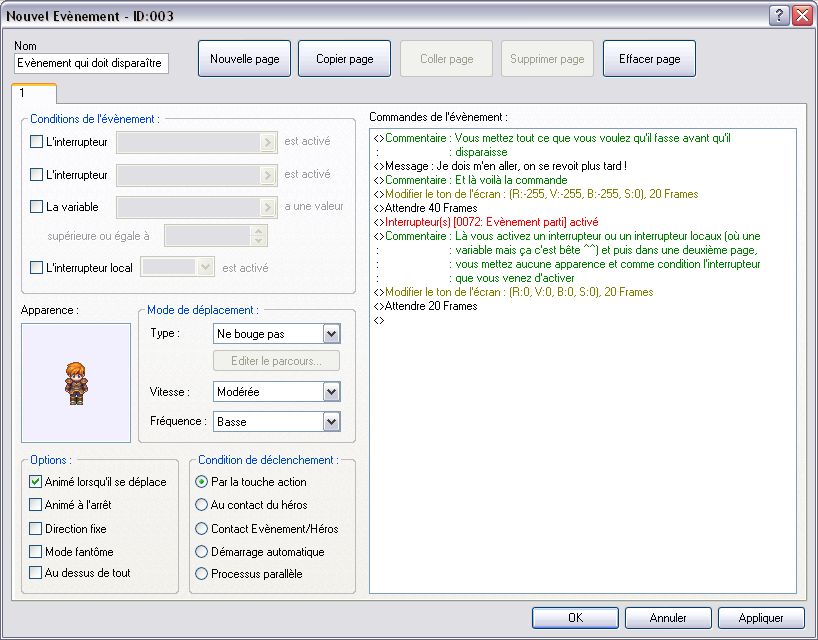Click the variable value stepper
Image resolution: width=818 pixels, height=640 pixels.
(x=258, y=236)
